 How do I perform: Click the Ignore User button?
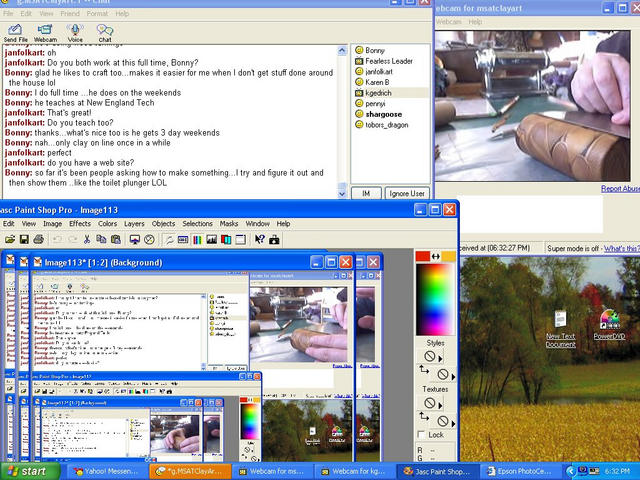click(407, 193)
